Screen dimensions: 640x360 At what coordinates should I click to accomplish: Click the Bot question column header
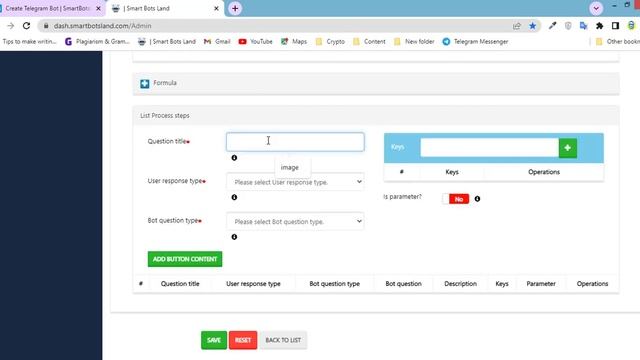403,284
